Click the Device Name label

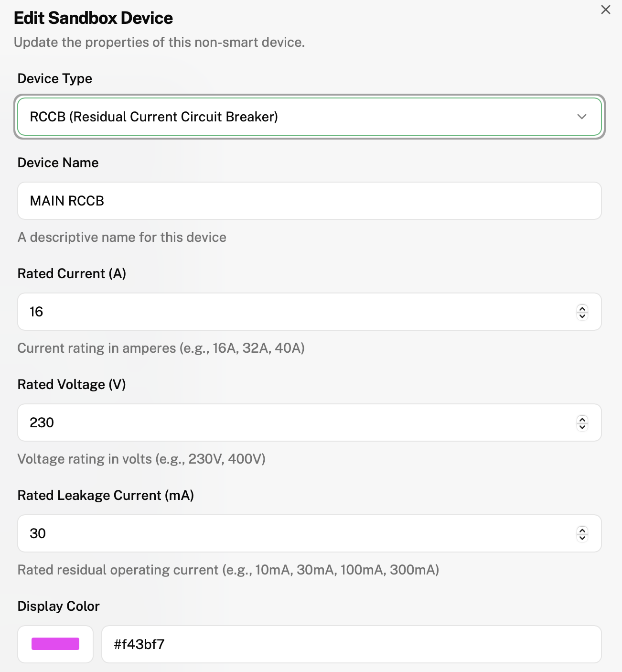tap(58, 163)
